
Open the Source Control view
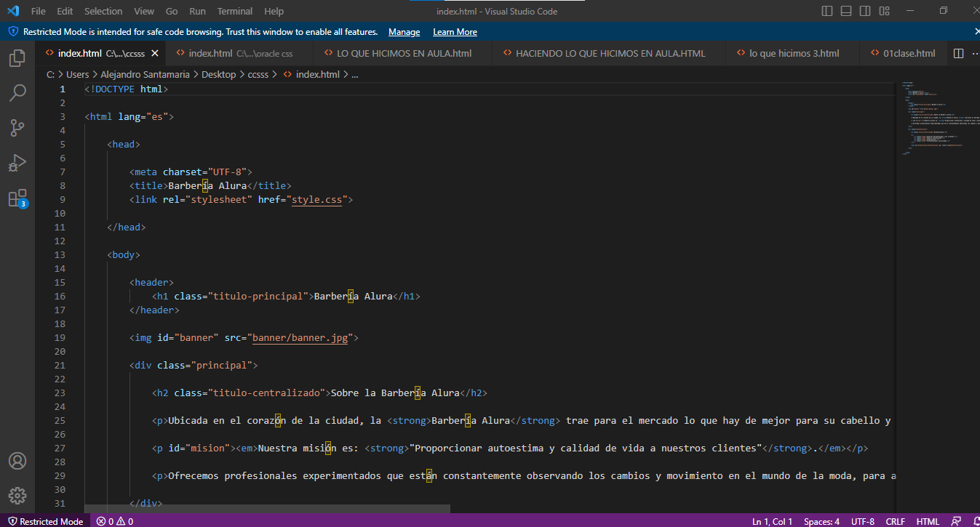pyautogui.click(x=17, y=128)
